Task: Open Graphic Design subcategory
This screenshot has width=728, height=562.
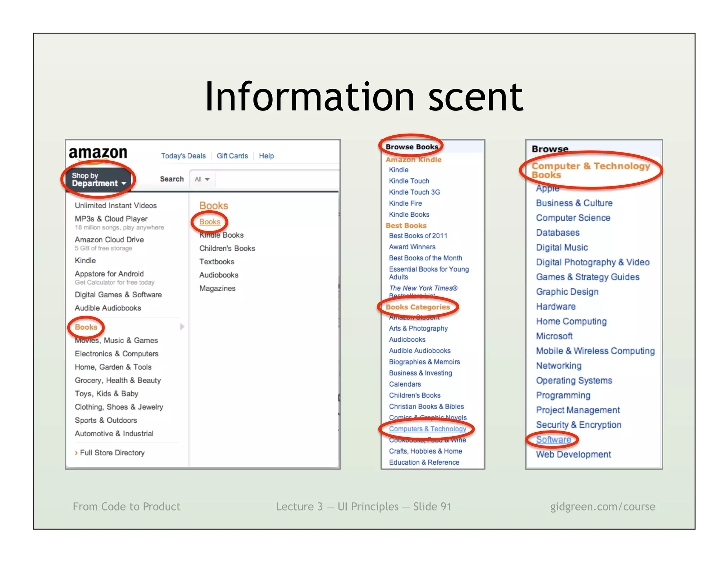Action: [x=567, y=292]
